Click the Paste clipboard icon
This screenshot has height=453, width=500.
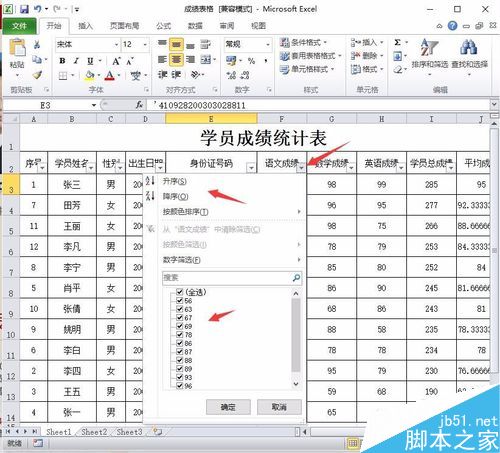pyautogui.click(x=17, y=48)
